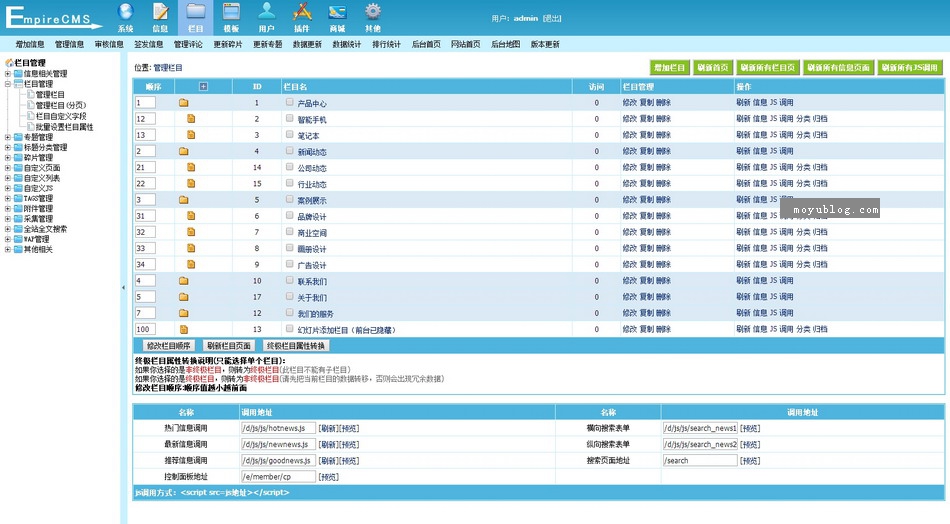Open 后台首页 in the submenu bar
The height and width of the screenshot is (524, 950).
(x=426, y=44)
